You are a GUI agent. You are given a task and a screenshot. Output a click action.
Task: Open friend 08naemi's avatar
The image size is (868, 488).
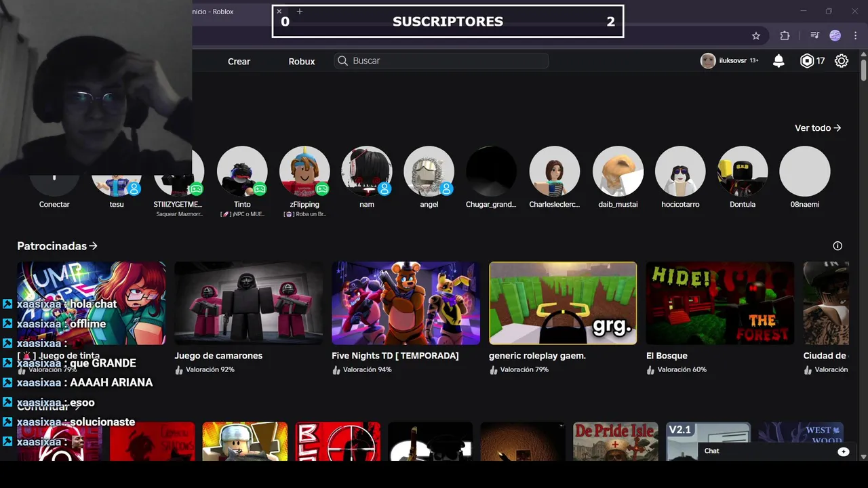[x=805, y=171]
